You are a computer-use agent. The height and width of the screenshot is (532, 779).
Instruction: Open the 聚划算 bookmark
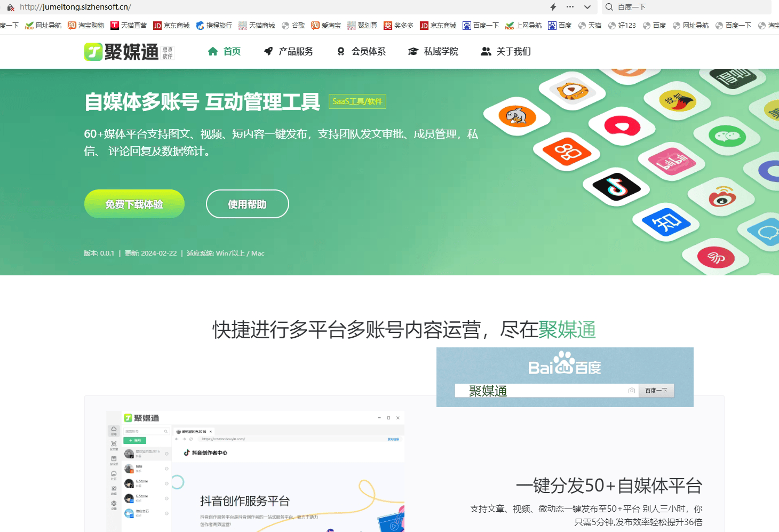362,25
